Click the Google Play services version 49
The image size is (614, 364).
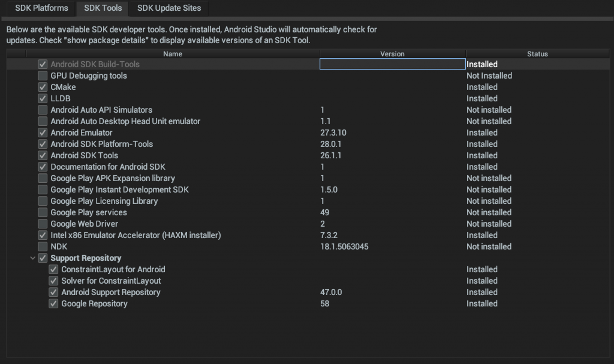[x=324, y=212]
